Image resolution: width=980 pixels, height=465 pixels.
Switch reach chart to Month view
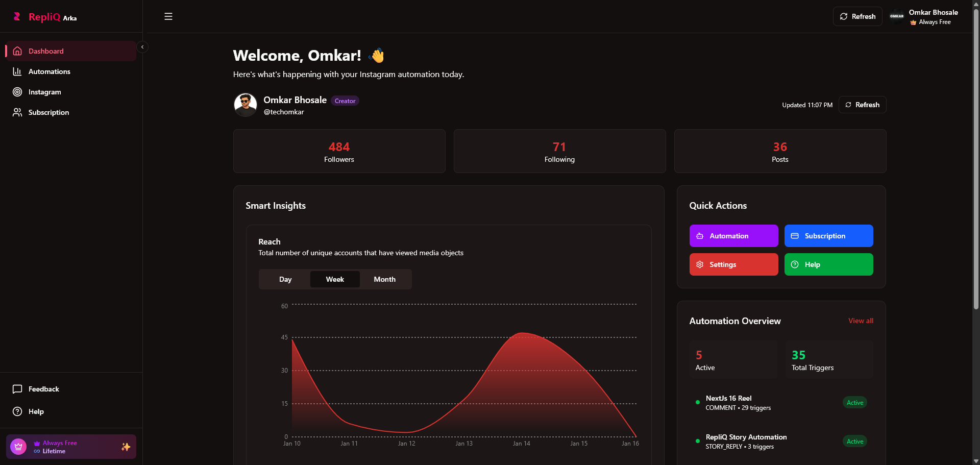pyautogui.click(x=384, y=279)
